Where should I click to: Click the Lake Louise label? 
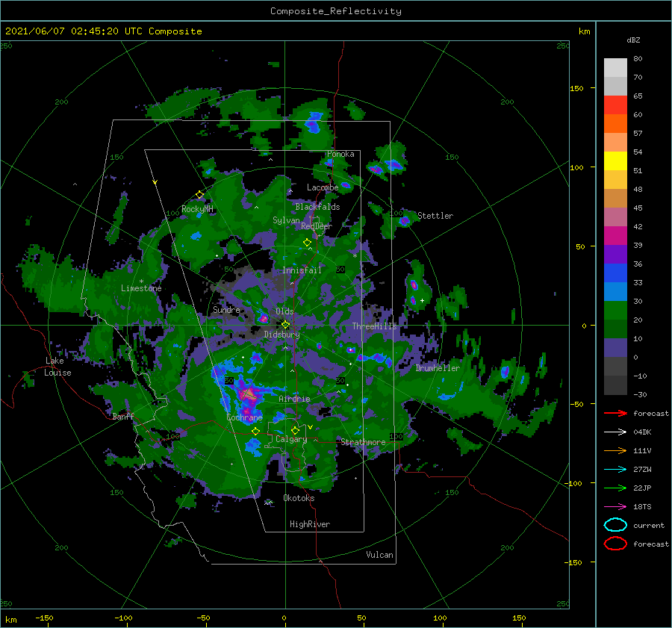tap(57, 367)
